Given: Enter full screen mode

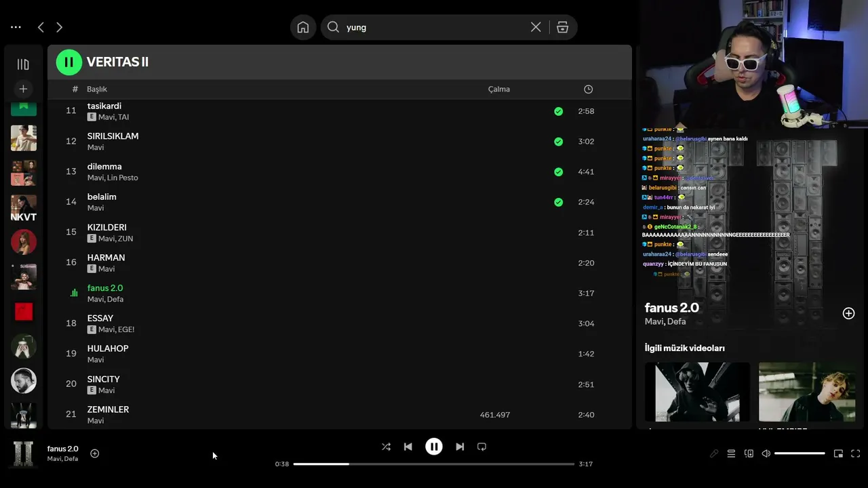Looking at the screenshot, I should [x=856, y=453].
